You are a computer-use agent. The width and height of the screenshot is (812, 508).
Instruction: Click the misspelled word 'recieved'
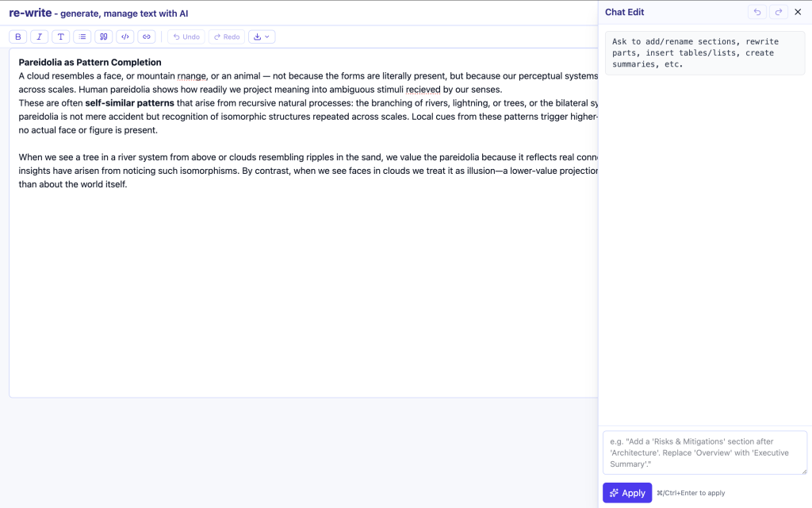point(423,90)
